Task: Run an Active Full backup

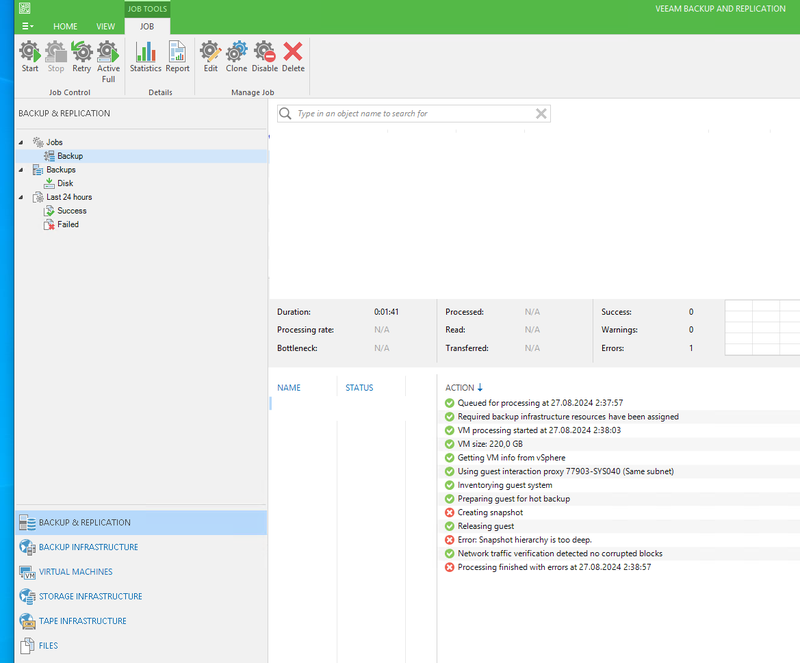Action: point(108,58)
